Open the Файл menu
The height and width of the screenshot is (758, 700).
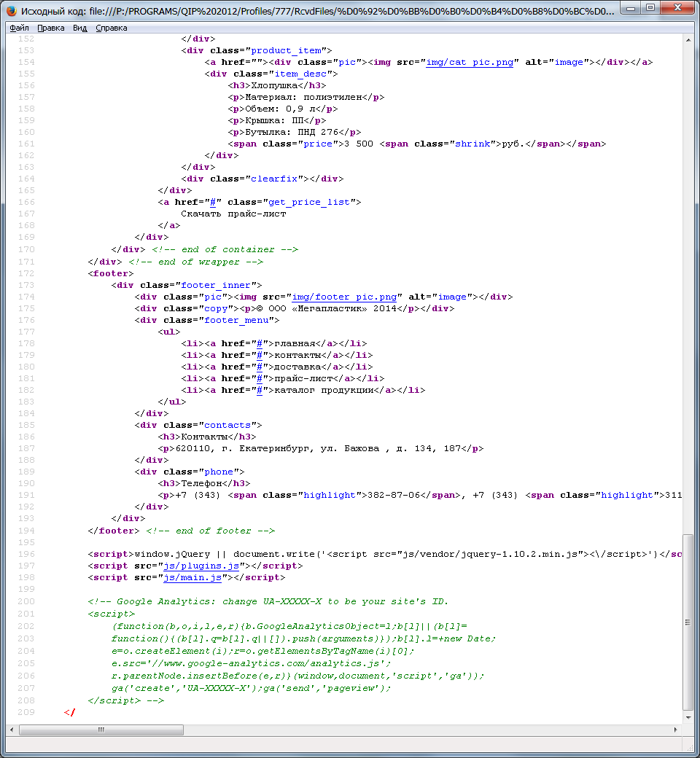click(20, 28)
